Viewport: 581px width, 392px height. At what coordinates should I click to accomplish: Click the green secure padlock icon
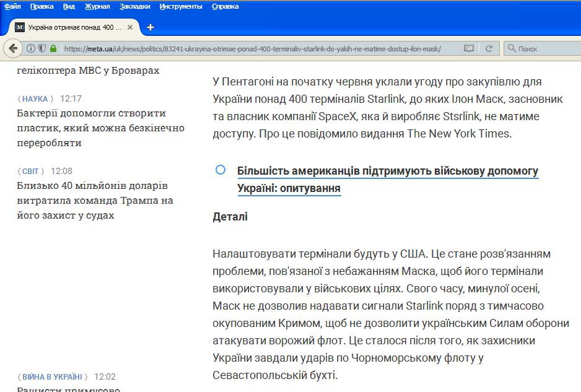53,48
